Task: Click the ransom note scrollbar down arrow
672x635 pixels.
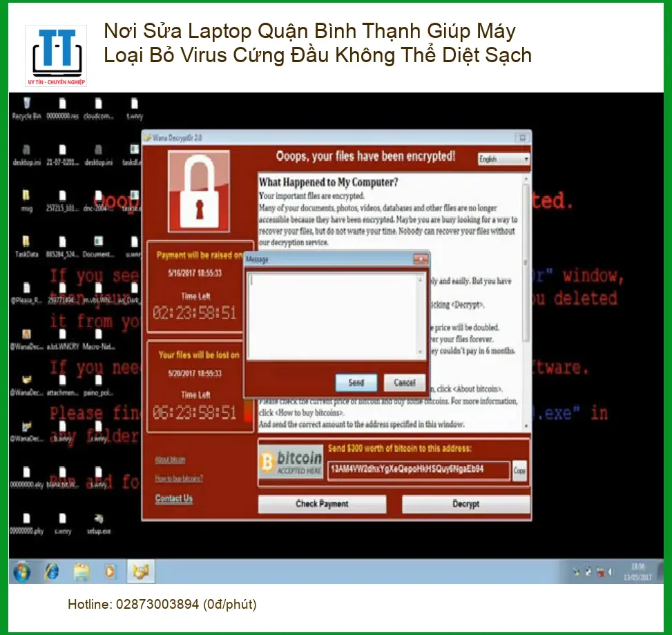Action: click(x=526, y=426)
